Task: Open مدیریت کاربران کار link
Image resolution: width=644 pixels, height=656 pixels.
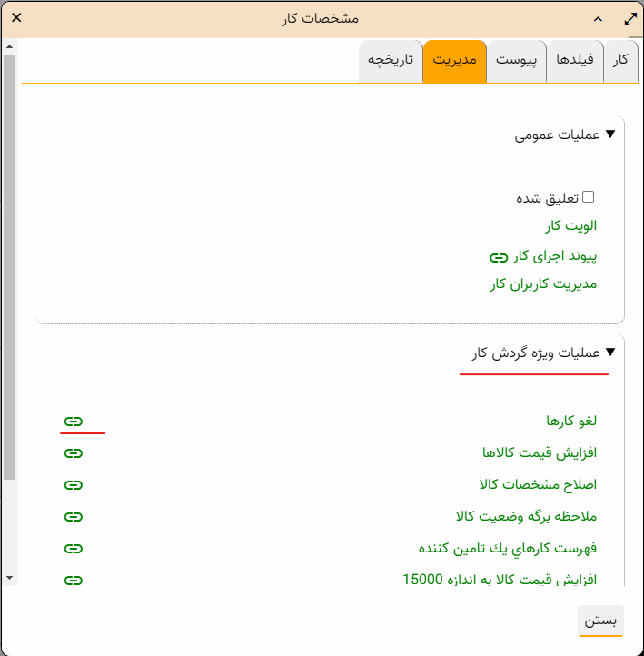Action: [544, 283]
